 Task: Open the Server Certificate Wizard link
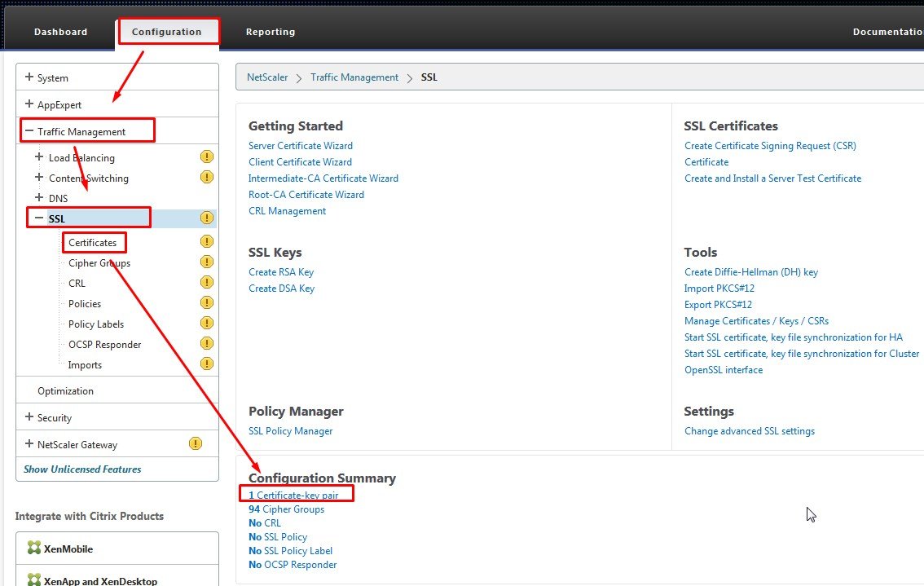click(x=301, y=146)
